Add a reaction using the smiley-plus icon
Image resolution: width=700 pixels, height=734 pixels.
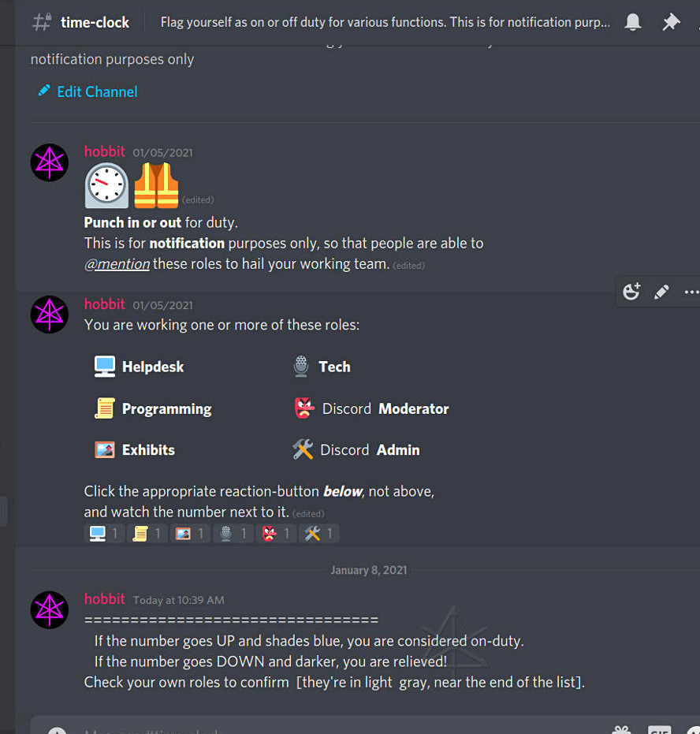pyautogui.click(x=631, y=292)
